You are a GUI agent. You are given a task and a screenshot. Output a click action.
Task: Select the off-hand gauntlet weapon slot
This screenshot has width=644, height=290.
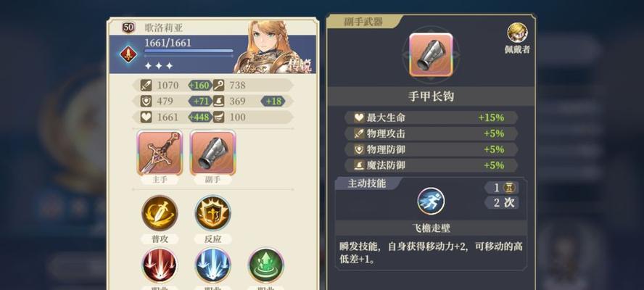(212, 153)
